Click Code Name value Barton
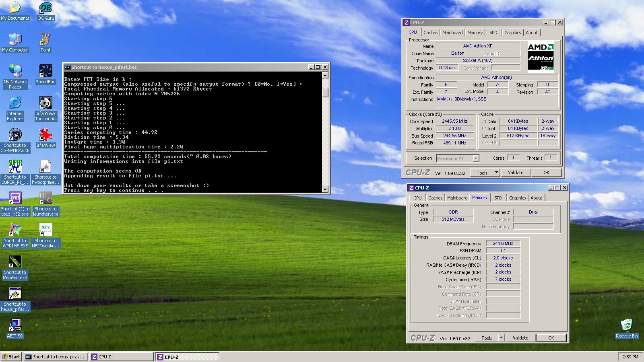The image size is (644, 362). (458, 53)
